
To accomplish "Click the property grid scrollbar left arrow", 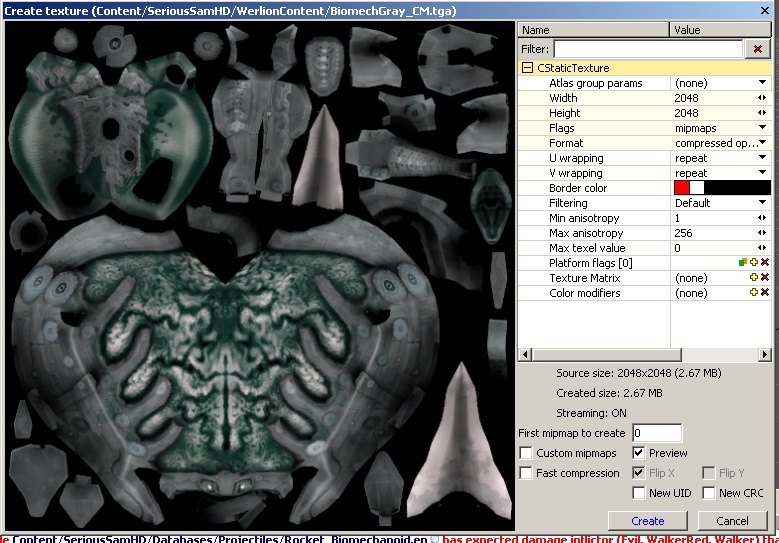I will pyautogui.click(x=525, y=354).
